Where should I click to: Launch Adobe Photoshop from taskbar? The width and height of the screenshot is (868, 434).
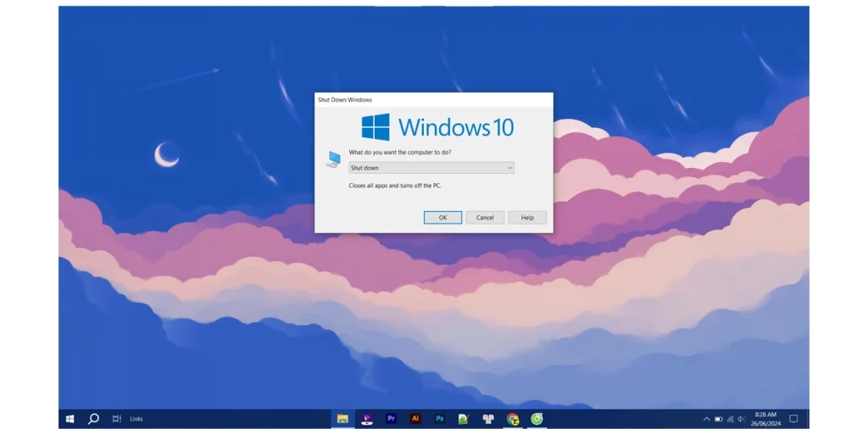point(439,419)
